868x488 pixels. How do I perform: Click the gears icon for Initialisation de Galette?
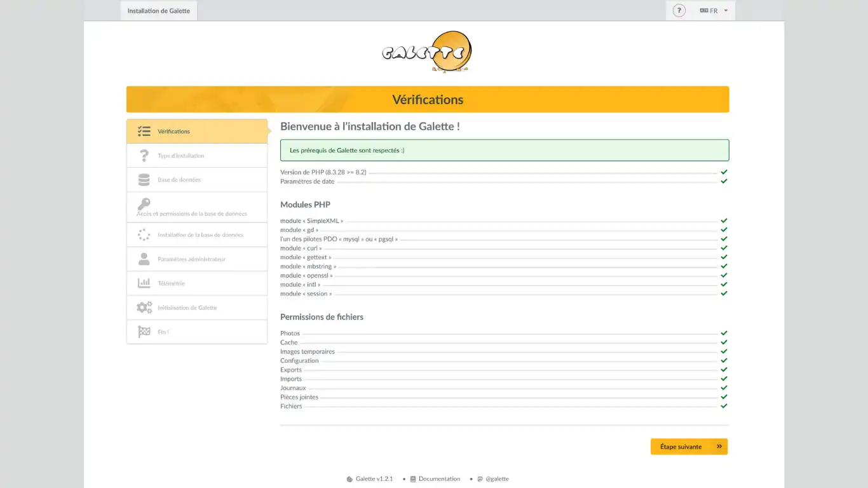(144, 308)
